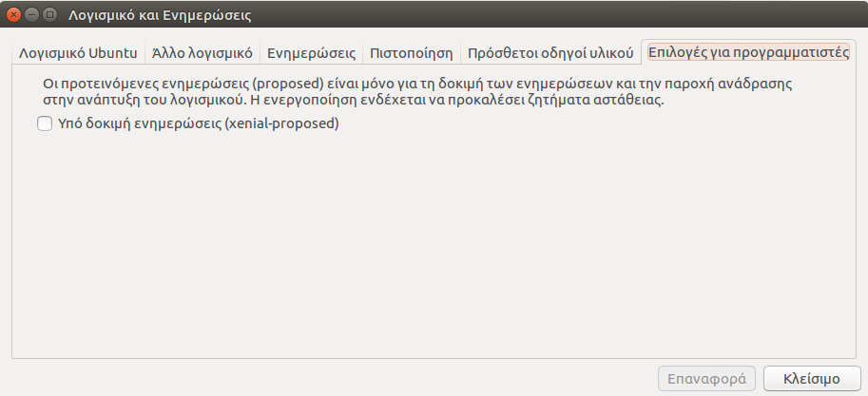Close the window with the red button

pyautogui.click(x=13, y=16)
